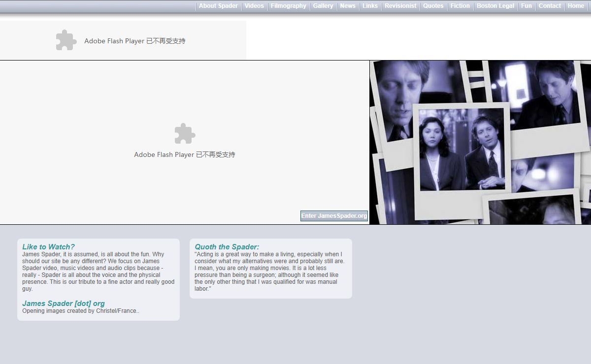Open the Filmography page
591x364 pixels.
[289, 6]
